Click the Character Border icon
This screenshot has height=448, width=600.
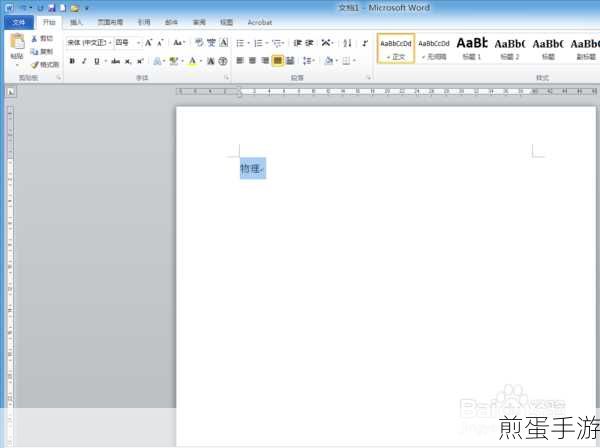[224, 42]
